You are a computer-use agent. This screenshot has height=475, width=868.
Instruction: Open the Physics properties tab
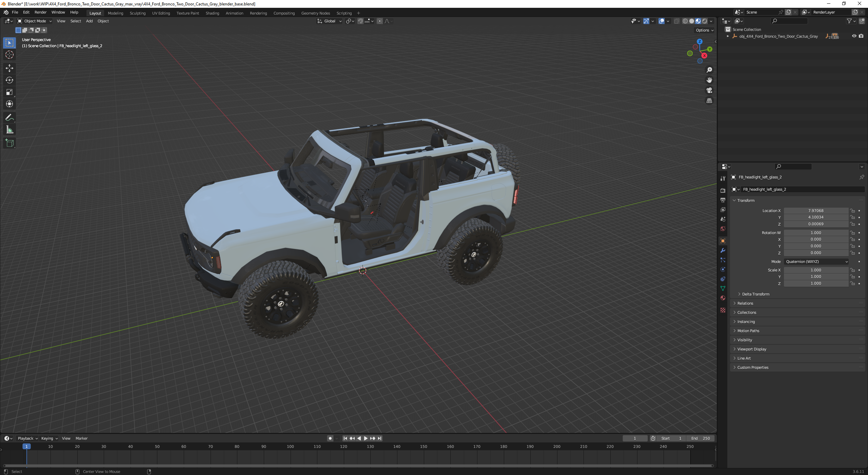[723, 269]
